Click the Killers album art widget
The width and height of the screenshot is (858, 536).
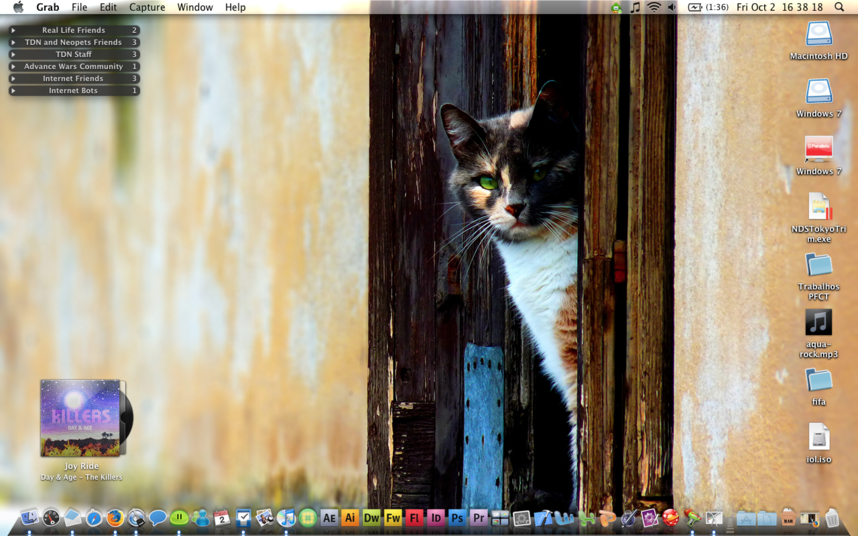pyautogui.click(x=80, y=417)
